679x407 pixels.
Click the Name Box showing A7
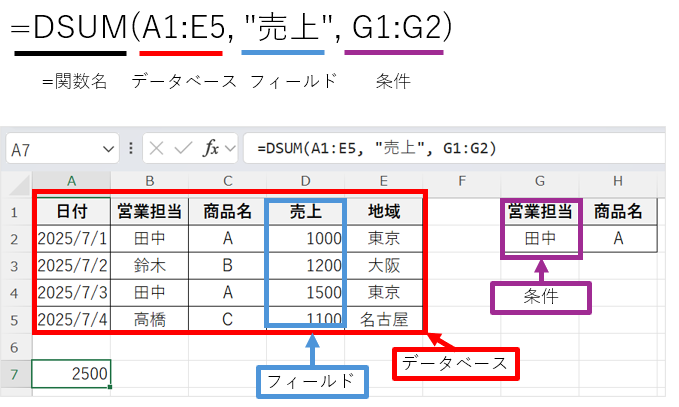click(x=62, y=149)
